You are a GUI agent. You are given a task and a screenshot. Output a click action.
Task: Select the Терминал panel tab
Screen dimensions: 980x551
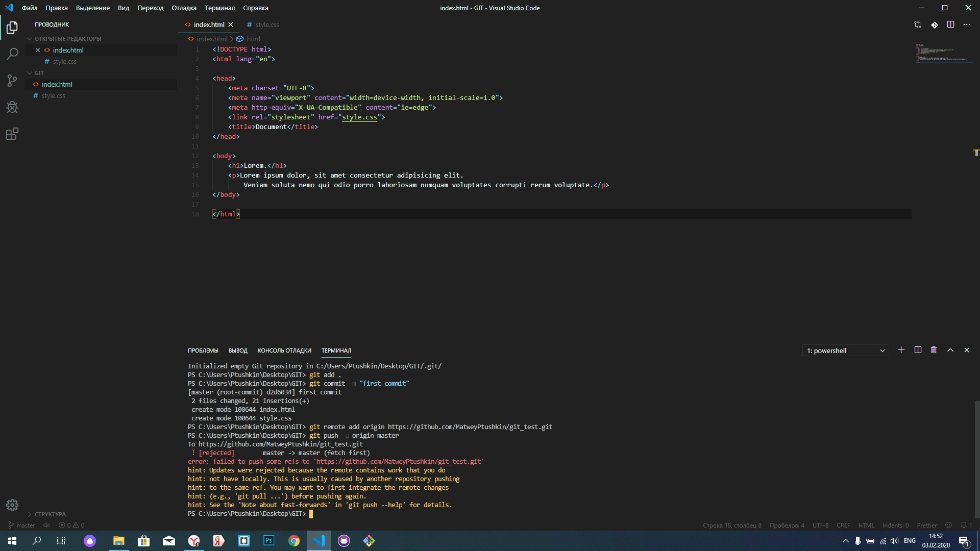pyautogui.click(x=336, y=350)
